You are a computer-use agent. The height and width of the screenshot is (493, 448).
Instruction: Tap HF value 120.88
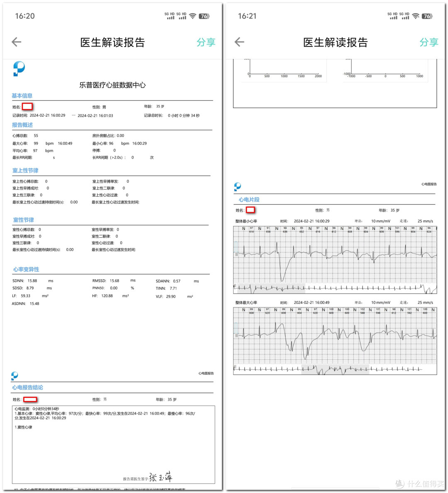[x=107, y=296]
